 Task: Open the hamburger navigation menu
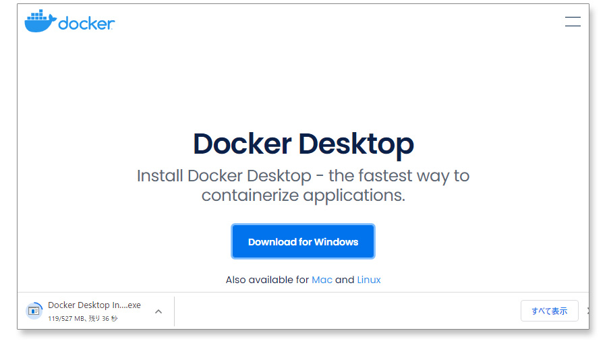573,22
